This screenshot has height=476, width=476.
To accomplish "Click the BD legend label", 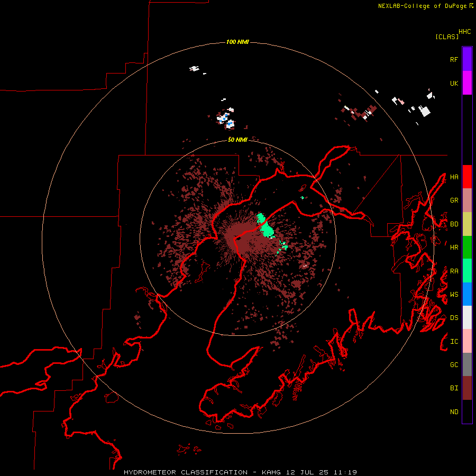I will pos(454,224).
